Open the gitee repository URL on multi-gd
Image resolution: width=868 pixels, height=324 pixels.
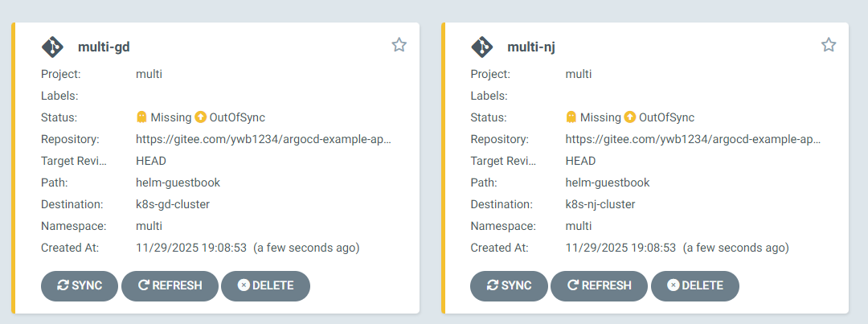tap(264, 139)
